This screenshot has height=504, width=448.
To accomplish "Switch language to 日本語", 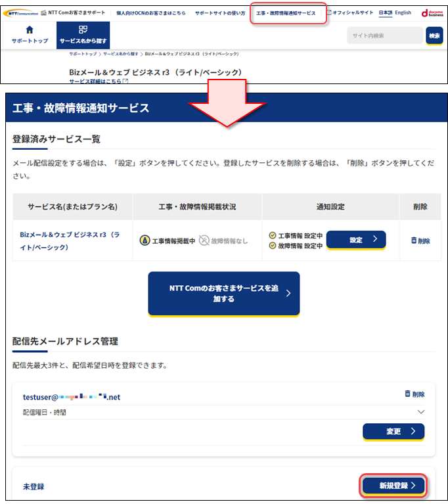I will [x=386, y=12].
